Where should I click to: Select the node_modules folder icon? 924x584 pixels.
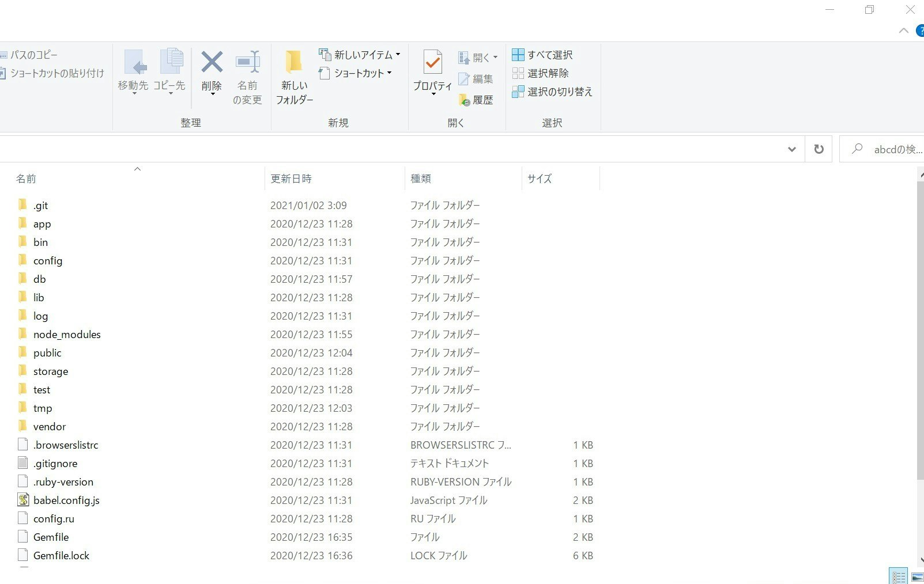click(x=22, y=334)
